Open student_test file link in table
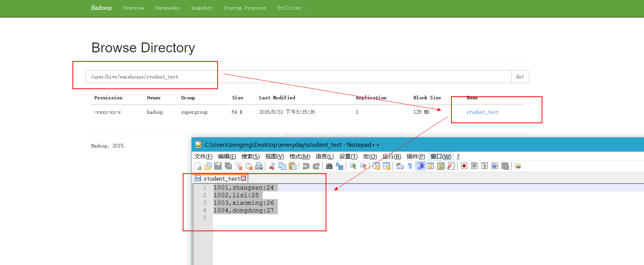Viewport: 644px width, 265px height. [482, 112]
